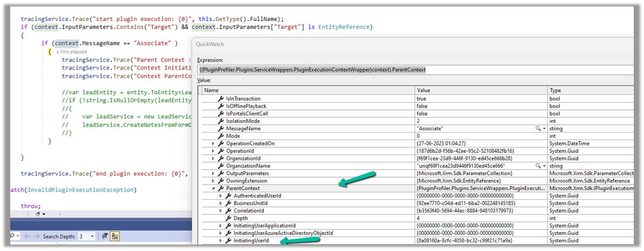Open the visualizer magnifier for OrganizationName value
644x251 pixels.
(537, 166)
